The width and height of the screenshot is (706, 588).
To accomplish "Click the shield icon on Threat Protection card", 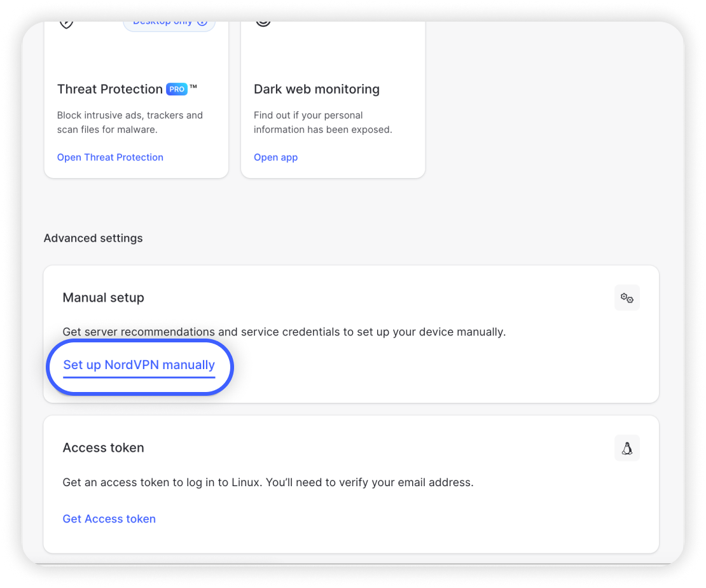I will point(66,24).
